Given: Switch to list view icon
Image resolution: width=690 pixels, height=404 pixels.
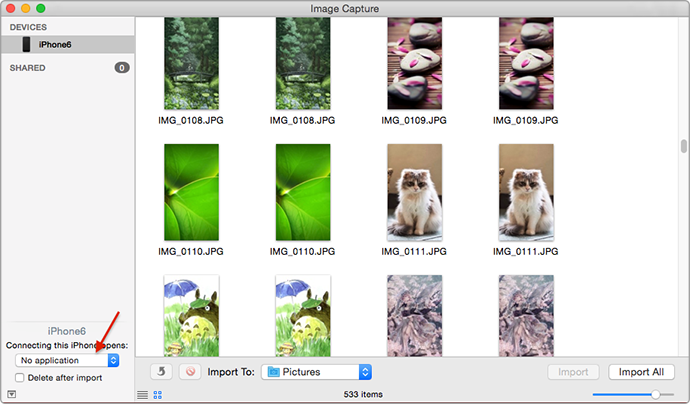Looking at the screenshot, I should click(x=143, y=395).
